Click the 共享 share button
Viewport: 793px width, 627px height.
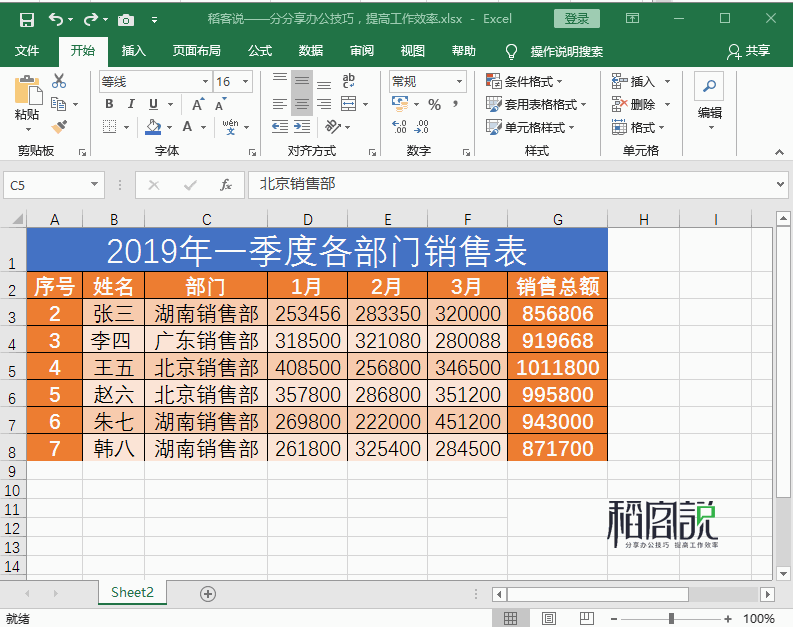click(748, 51)
